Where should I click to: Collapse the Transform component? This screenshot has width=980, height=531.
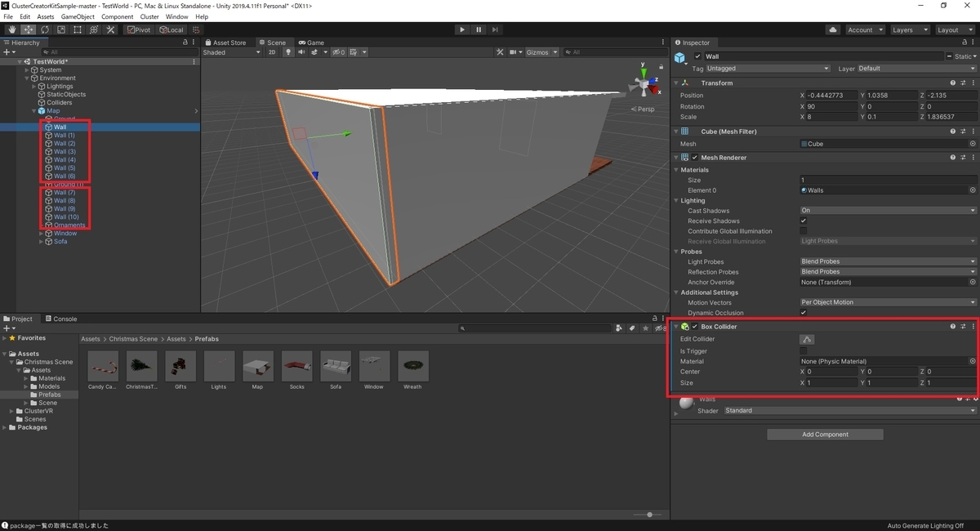[x=676, y=83]
